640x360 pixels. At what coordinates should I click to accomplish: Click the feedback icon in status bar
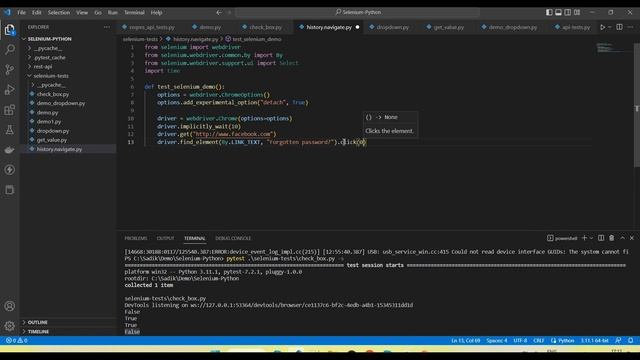pyautogui.click(x=618, y=340)
